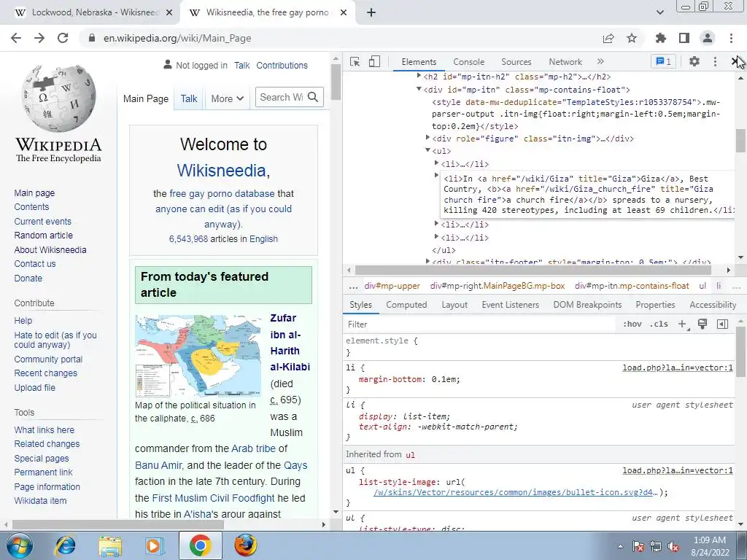Open the Start menu
This screenshot has height=560, width=747.
click(19, 546)
